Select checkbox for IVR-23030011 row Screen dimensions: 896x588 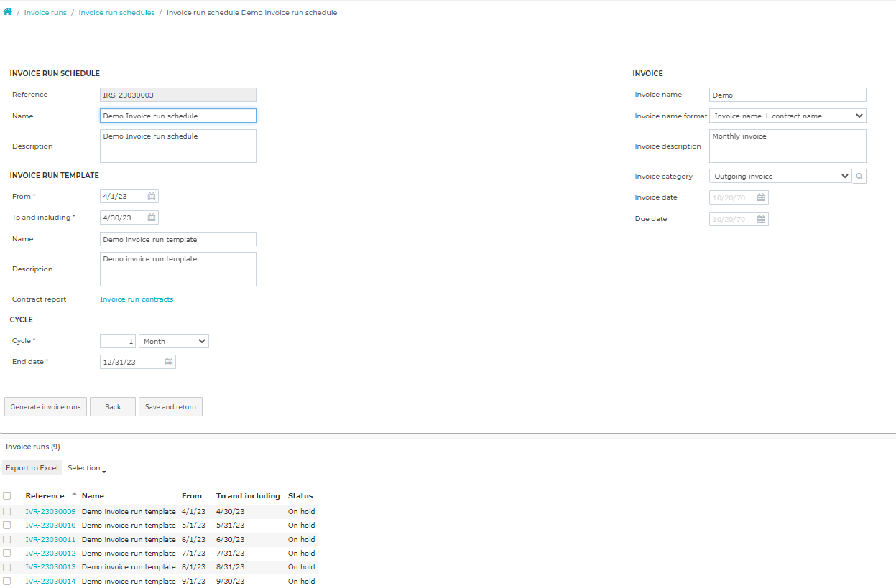click(x=7, y=539)
